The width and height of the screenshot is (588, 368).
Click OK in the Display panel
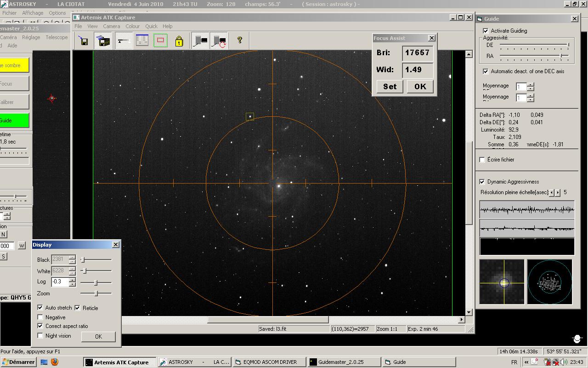coord(98,336)
